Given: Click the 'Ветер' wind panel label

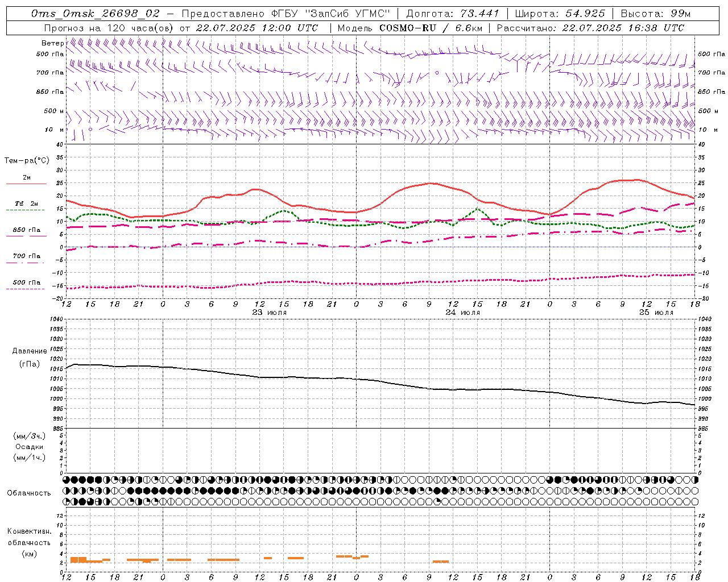Looking at the screenshot, I should coord(52,43).
